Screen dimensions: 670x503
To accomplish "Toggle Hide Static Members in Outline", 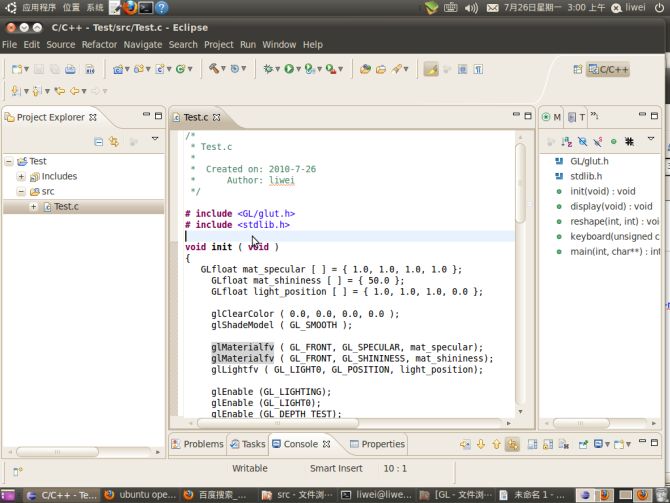I will tap(598, 141).
